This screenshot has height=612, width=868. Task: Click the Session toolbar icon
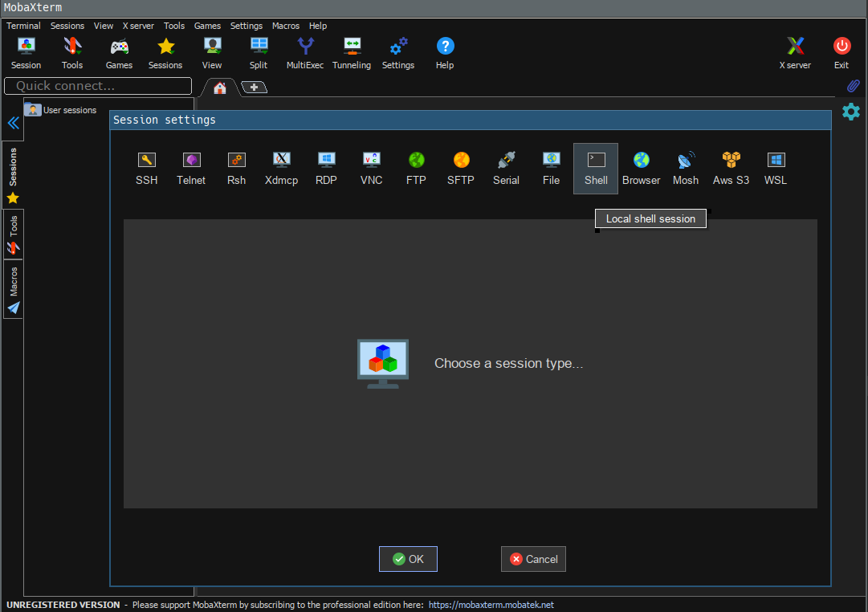tap(26, 53)
